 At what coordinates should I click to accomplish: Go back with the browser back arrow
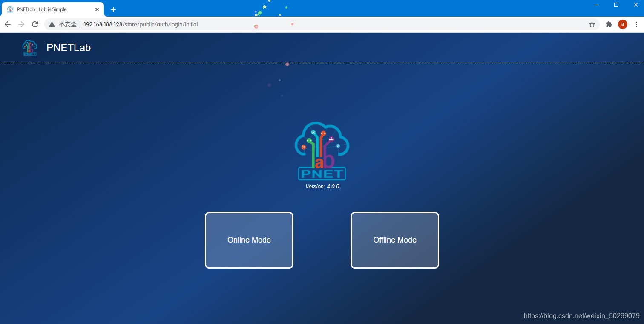8,24
